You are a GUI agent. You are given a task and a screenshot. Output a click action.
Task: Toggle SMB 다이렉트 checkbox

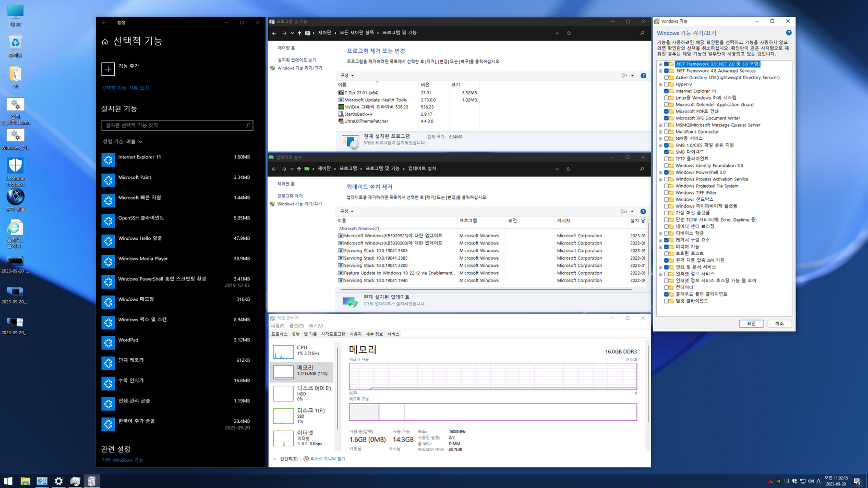click(x=666, y=152)
